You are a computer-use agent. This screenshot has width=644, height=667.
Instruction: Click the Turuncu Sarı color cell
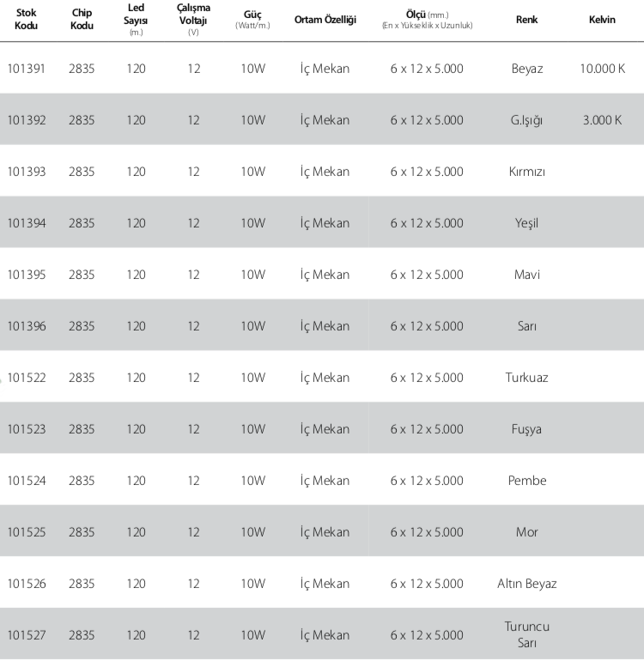tap(527, 634)
